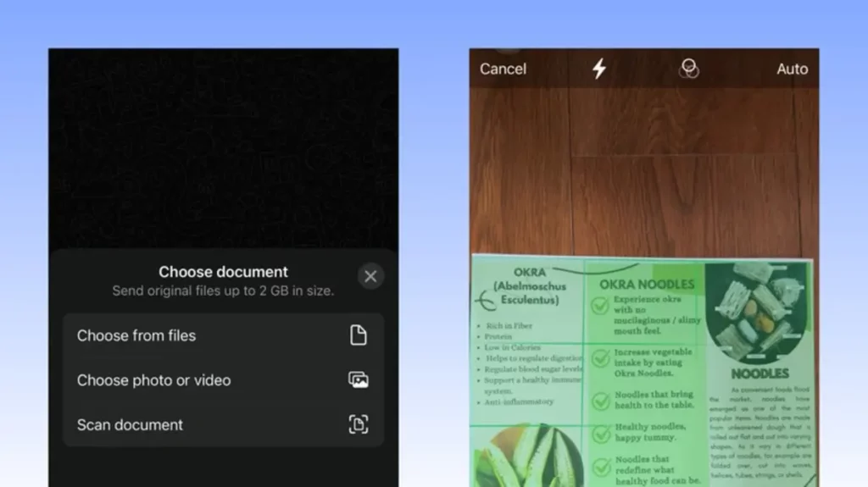The image size is (868, 487).
Task: Close the Choose document sheet
Action: [x=370, y=276]
